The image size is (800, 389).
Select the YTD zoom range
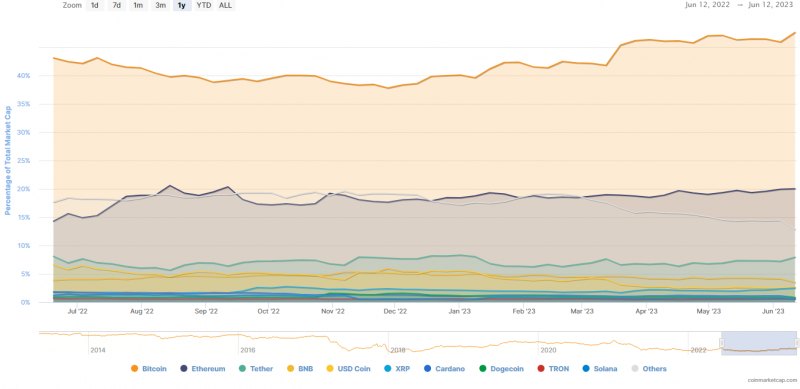(x=204, y=6)
